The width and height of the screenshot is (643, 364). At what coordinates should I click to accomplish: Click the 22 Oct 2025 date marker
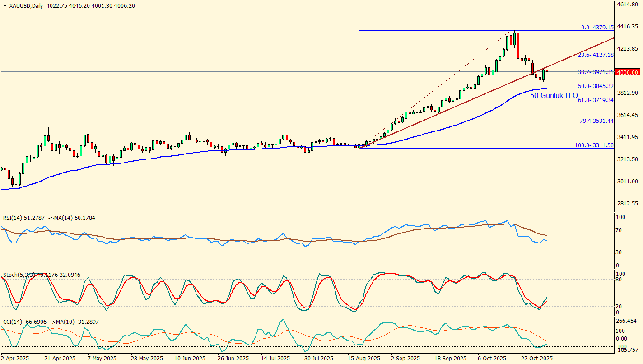(537, 359)
